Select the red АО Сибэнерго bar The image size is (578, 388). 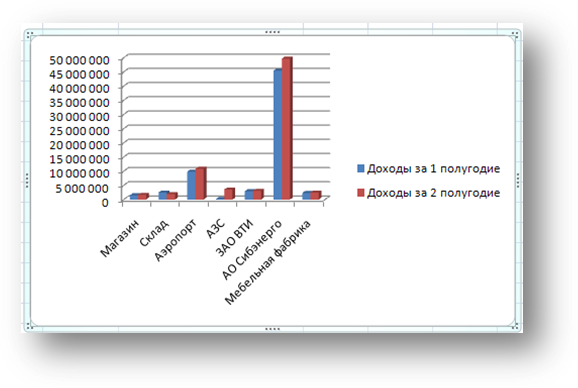coord(288,128)
